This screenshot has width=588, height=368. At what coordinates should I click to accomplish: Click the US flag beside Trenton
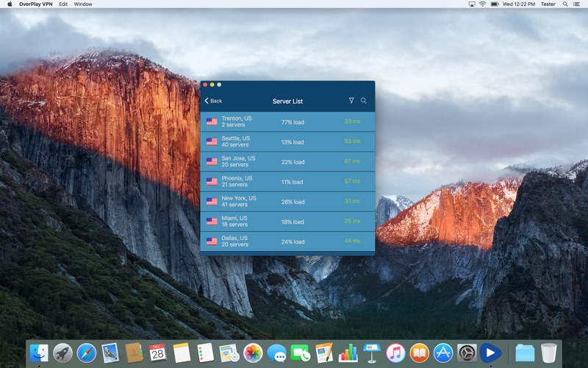point(212,121)
